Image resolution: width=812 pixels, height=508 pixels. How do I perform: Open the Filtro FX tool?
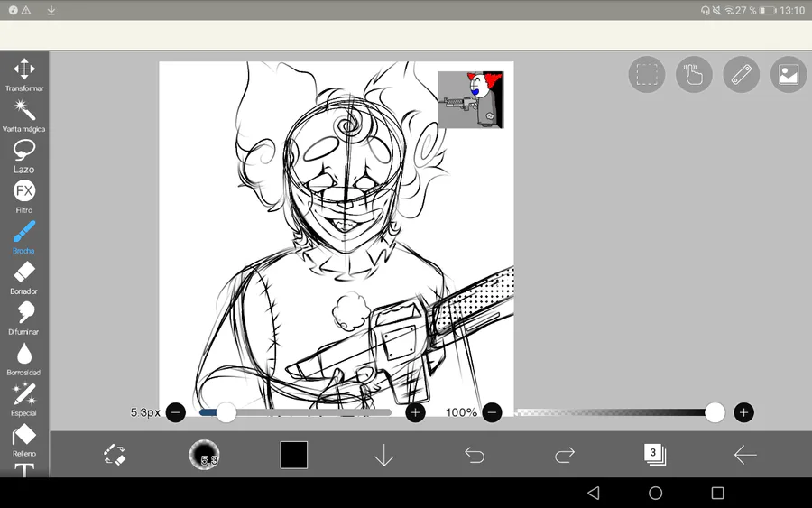[24, 197]
